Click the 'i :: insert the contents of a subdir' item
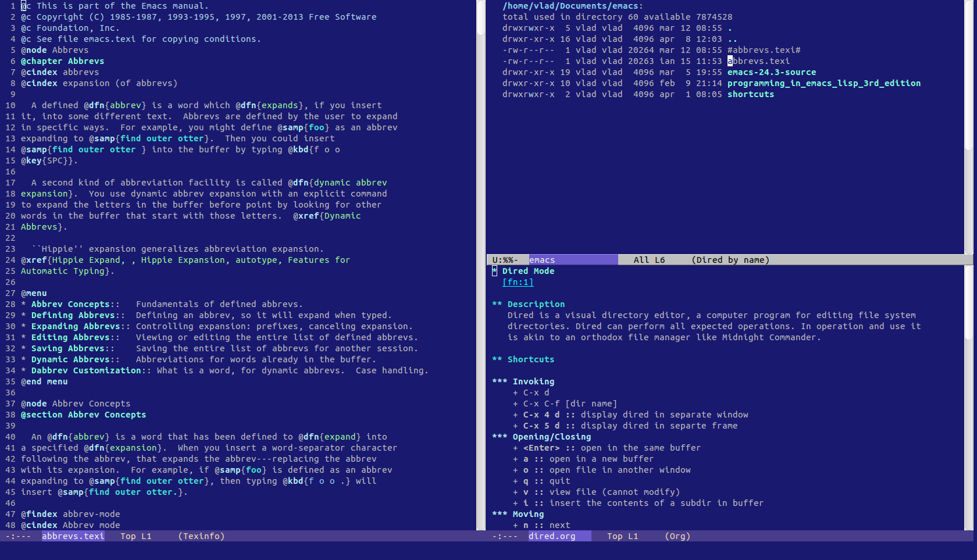This screenshot has width=977, height=560. [x=638, y=503]
